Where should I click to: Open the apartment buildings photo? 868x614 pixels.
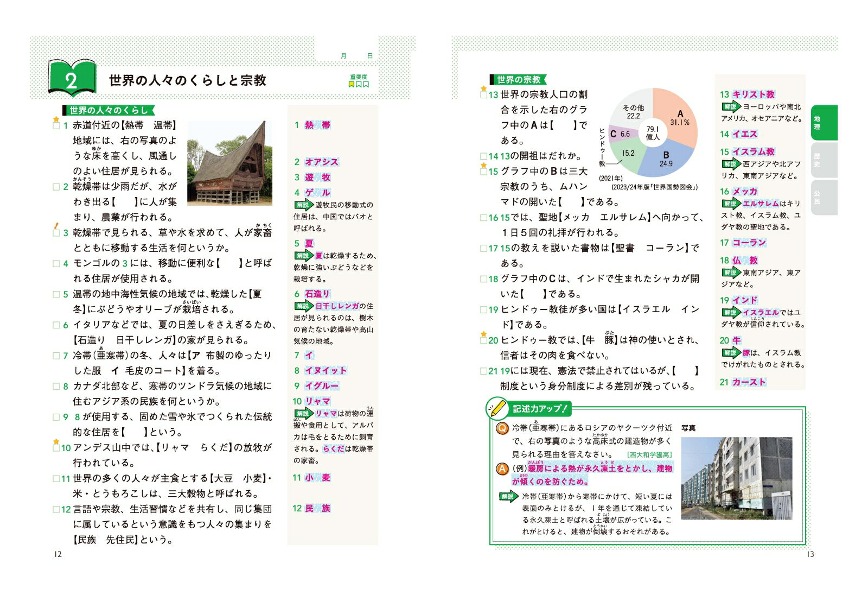click(736, 478)
